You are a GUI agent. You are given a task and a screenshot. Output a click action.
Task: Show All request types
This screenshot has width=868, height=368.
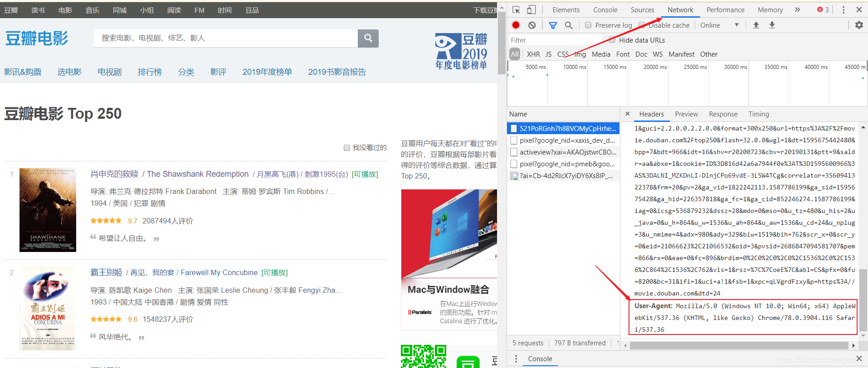[515, 54]
